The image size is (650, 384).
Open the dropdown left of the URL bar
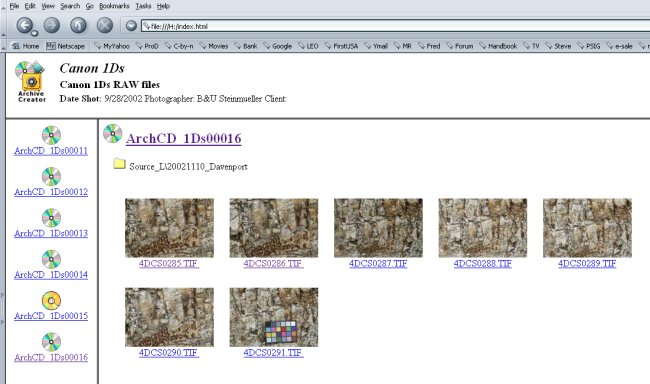click(x=131, y=26)
